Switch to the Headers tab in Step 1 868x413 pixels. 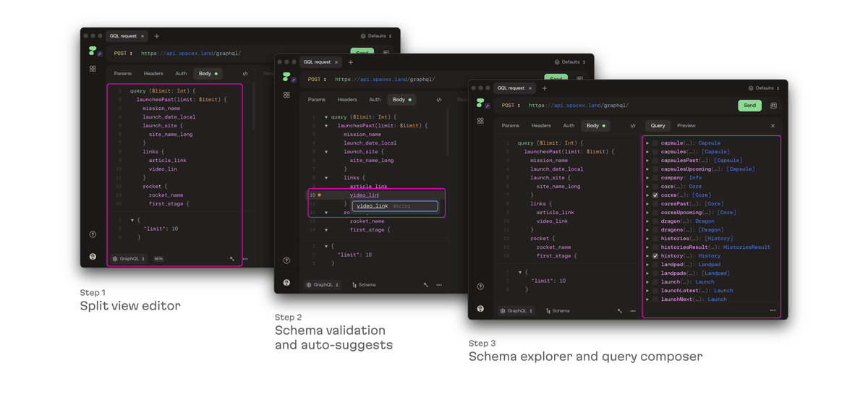153,74
